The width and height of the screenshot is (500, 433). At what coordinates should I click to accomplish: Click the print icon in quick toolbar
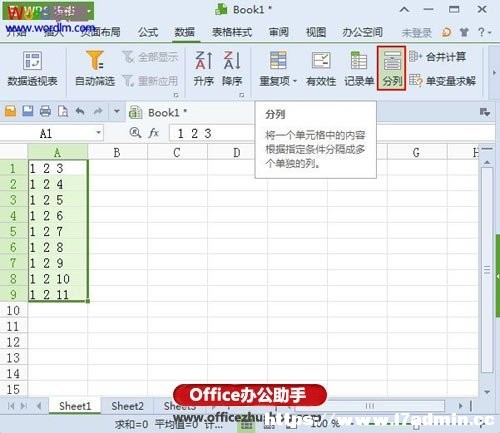pyautogui.click(x=45, y=111)
